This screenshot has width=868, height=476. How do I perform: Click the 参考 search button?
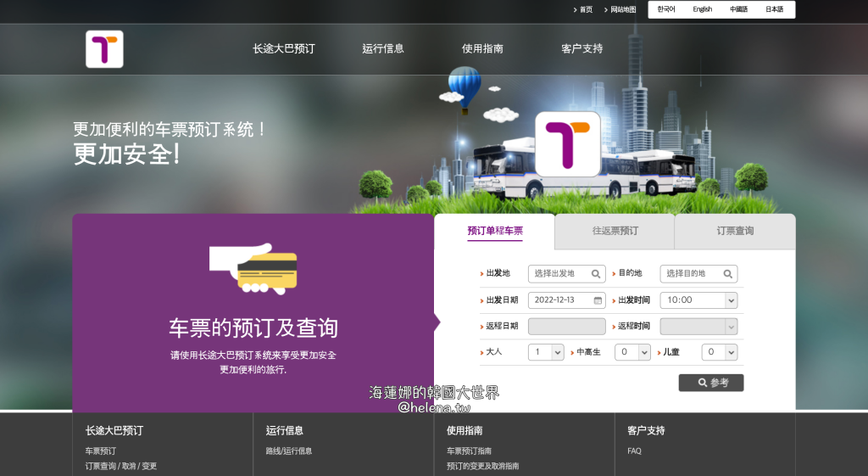coord(711,383)
